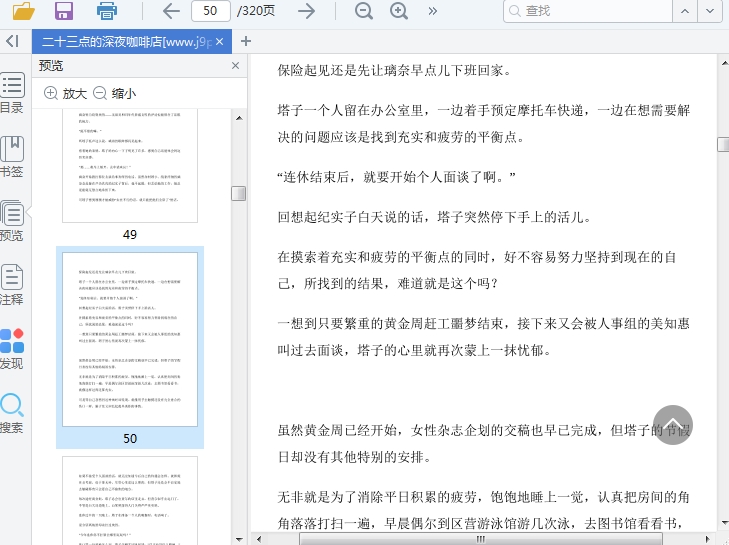Click the save disk icon
The height and width of the screenshot is (545, 729).
pyautogui.click(x=64, y=11)
